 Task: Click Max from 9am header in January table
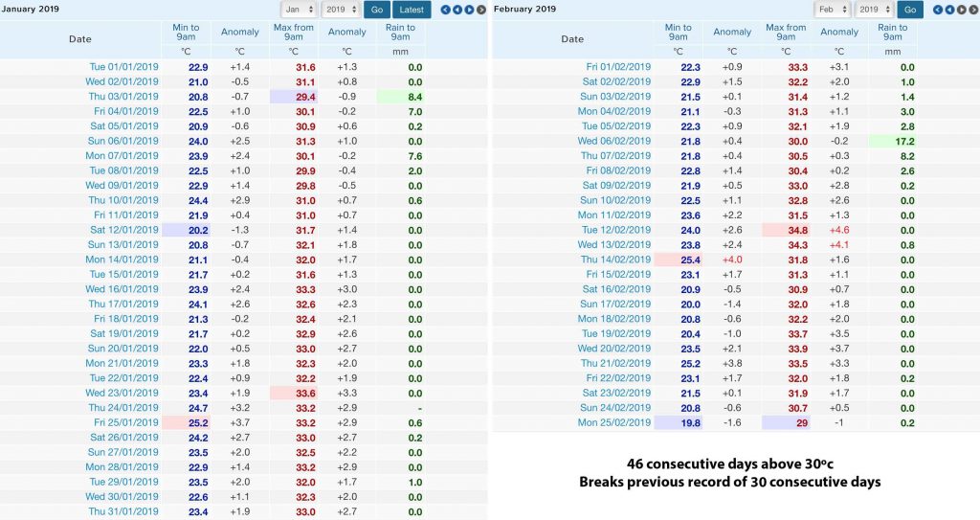[293, 32]
